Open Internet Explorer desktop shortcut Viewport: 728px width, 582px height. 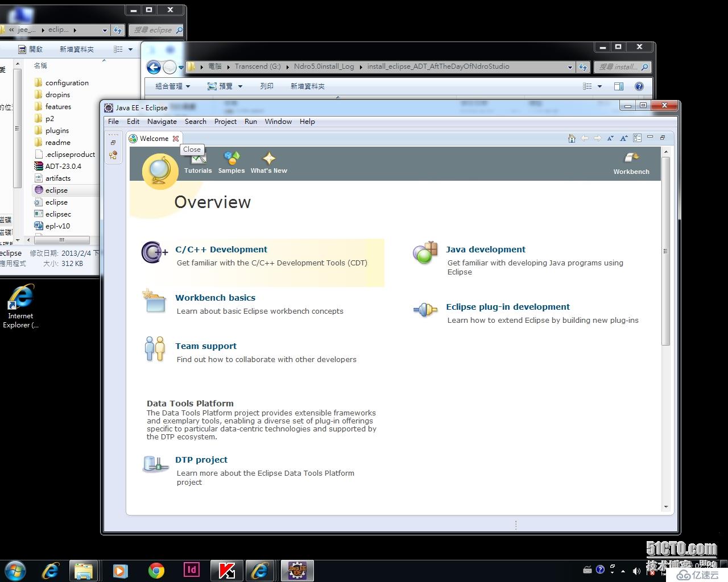(x=20, y=306)
